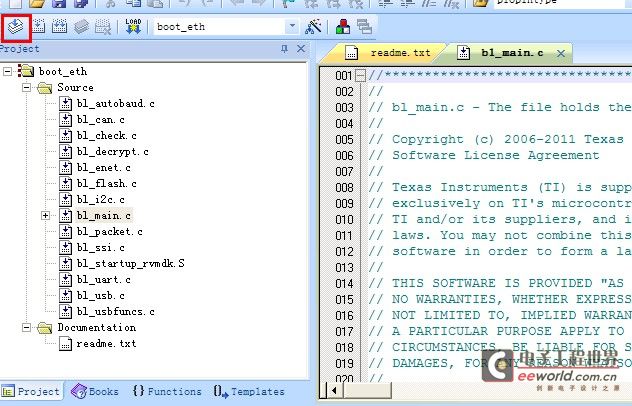Viewport: 632px width, 406px height.
Task: Click the Batch Build icon
Action: tap(82, 27)
